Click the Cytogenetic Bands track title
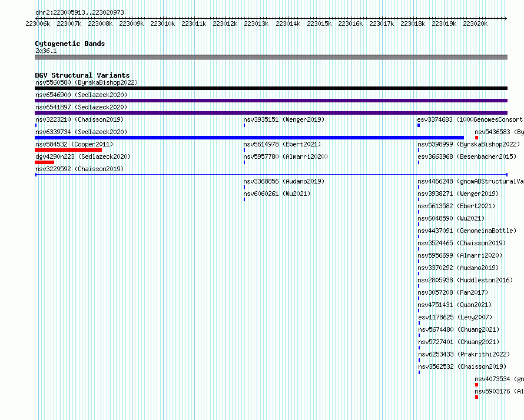 click(x=70, y=44)
